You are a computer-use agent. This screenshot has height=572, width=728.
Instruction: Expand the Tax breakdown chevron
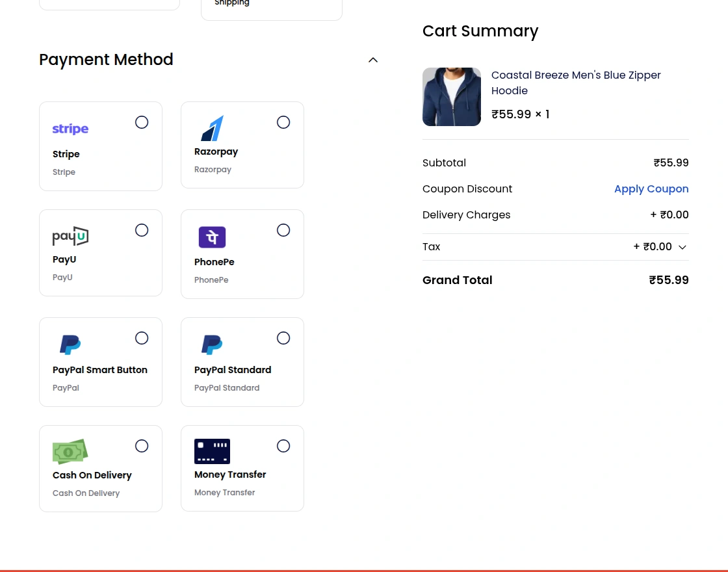(682, 247)
